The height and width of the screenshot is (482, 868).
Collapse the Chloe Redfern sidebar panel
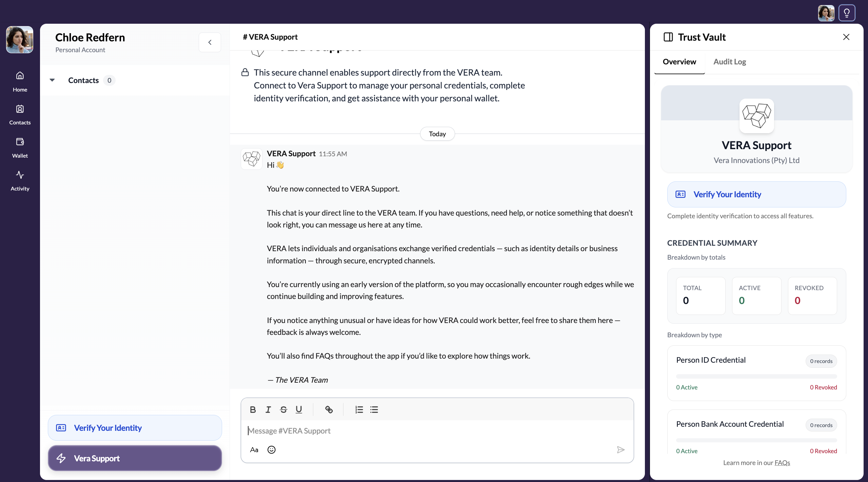tap(210, 42)
